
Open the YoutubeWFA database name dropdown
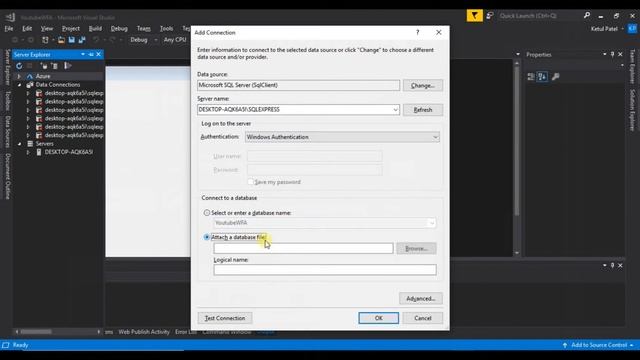(x=431, y=223)
